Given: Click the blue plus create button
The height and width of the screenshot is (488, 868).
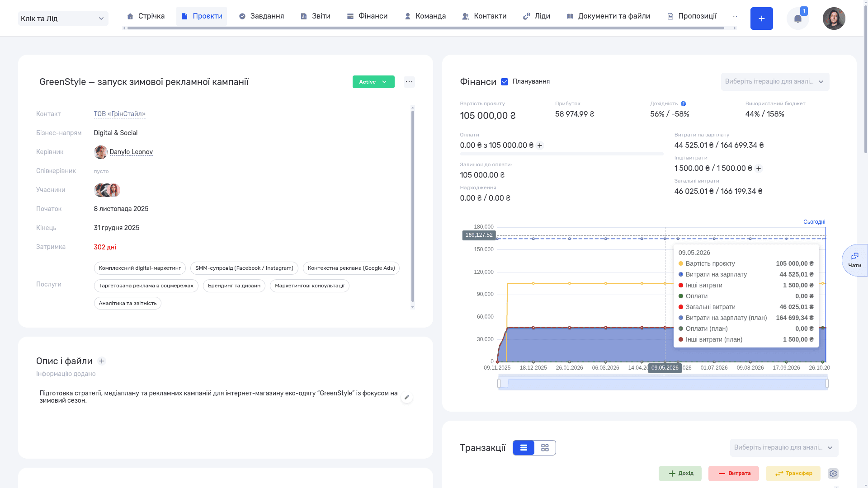Looking at the screenshot, I should pyautogui.click(x=761, y=19).
